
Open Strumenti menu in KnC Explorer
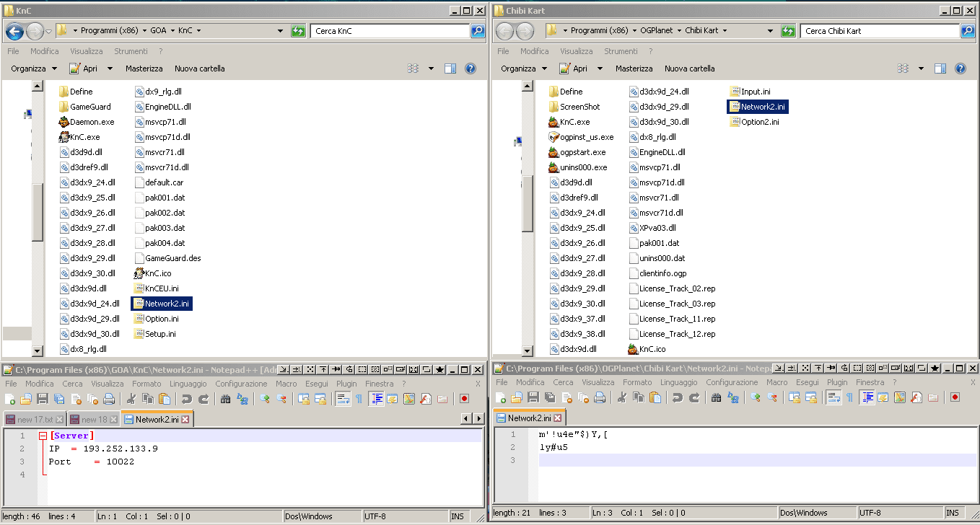coord(131,51)
